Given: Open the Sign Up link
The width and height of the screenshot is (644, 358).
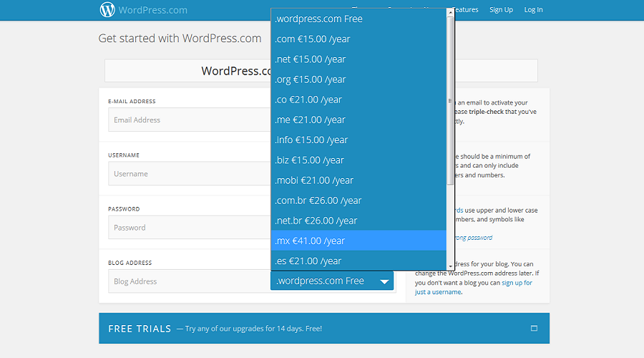Looking at the screenshot, I should point(501,10).
